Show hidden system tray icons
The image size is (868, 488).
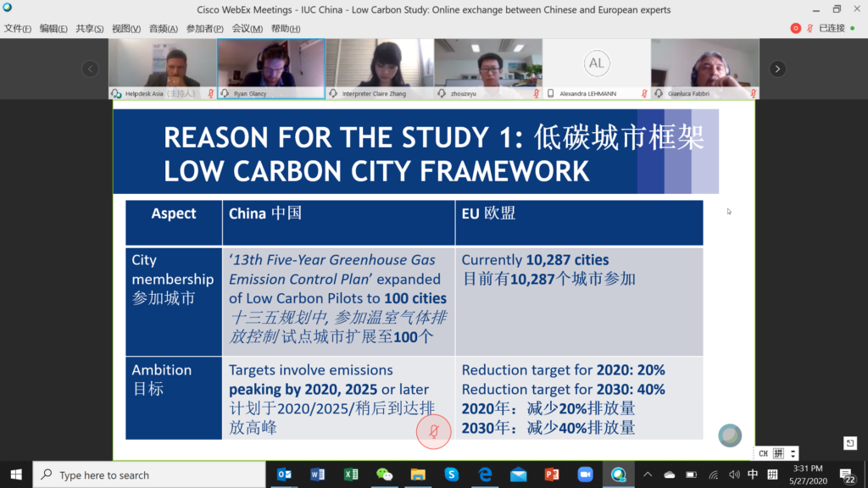tap(648, 474)
